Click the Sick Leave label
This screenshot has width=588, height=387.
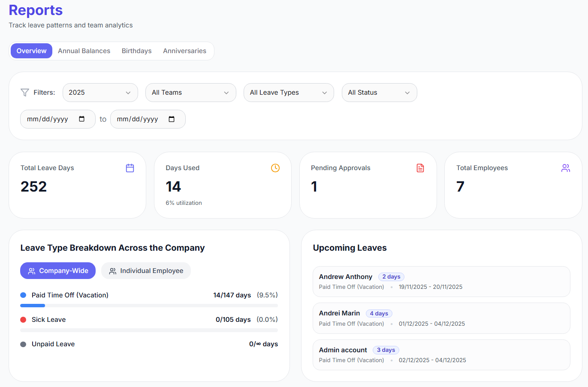pos(48,319)
